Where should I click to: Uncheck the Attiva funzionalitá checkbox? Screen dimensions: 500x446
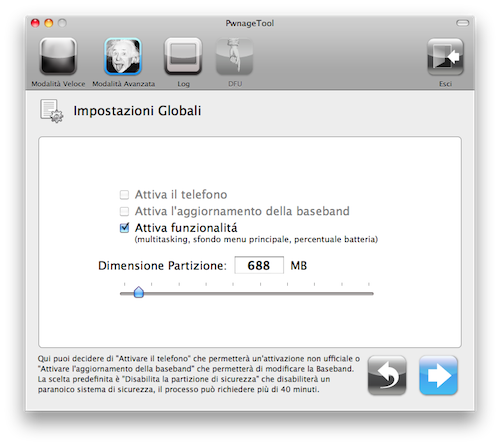click(x=124, y=228)
